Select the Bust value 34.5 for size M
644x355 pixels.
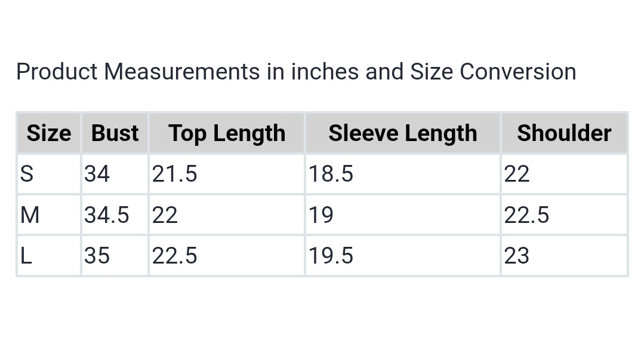pyautogui.click(x=106, y=215)
